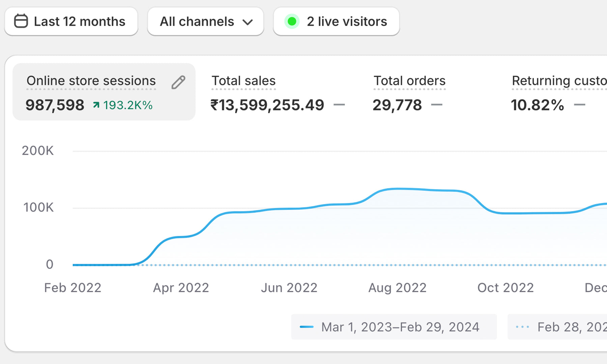Click the solid blue line legend marker
Viewport: 607px width, 364px height.
pos(307,327)
